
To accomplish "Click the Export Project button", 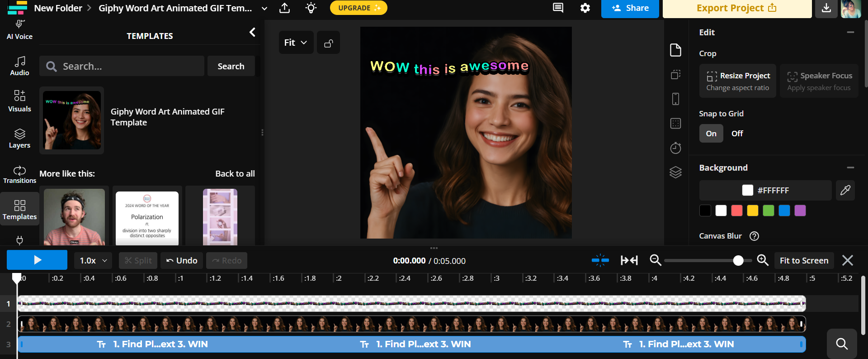I will (736, 8).
